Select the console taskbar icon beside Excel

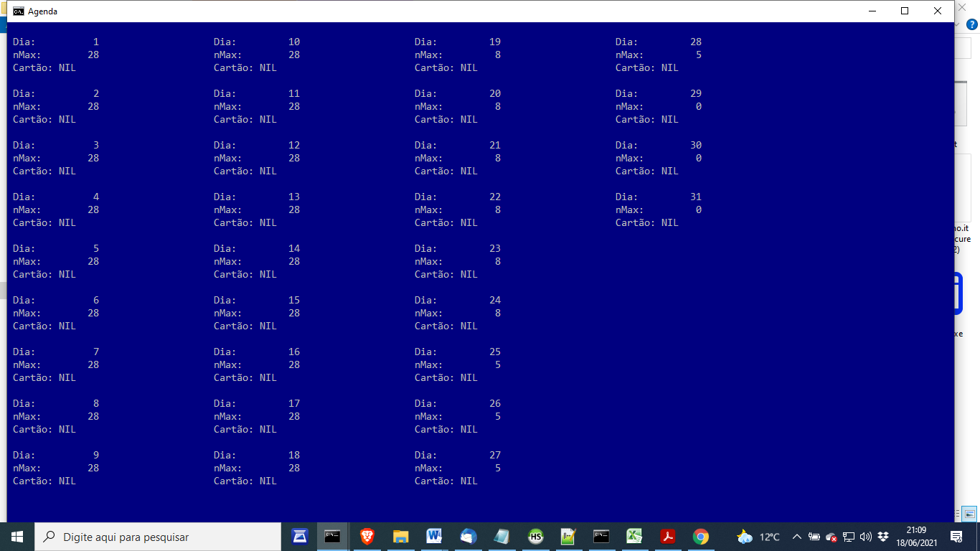pos(601,537)
